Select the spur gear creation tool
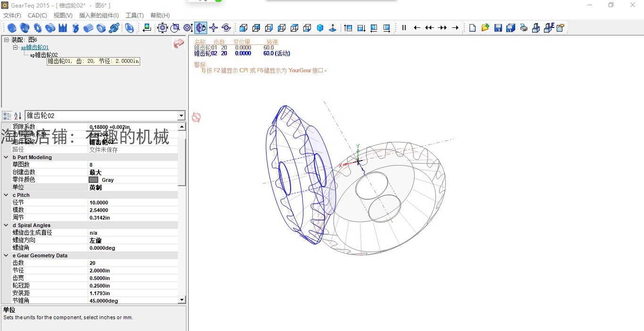 click(11, 27)
